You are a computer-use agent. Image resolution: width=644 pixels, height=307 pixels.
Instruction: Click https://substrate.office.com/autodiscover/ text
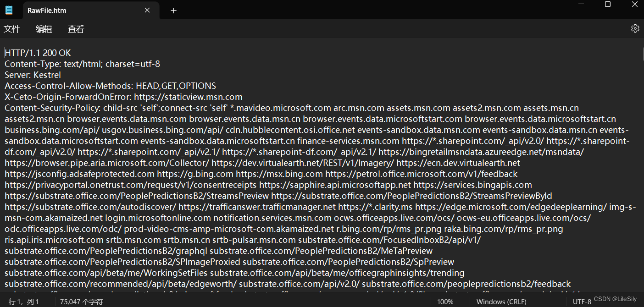point(90,207)
